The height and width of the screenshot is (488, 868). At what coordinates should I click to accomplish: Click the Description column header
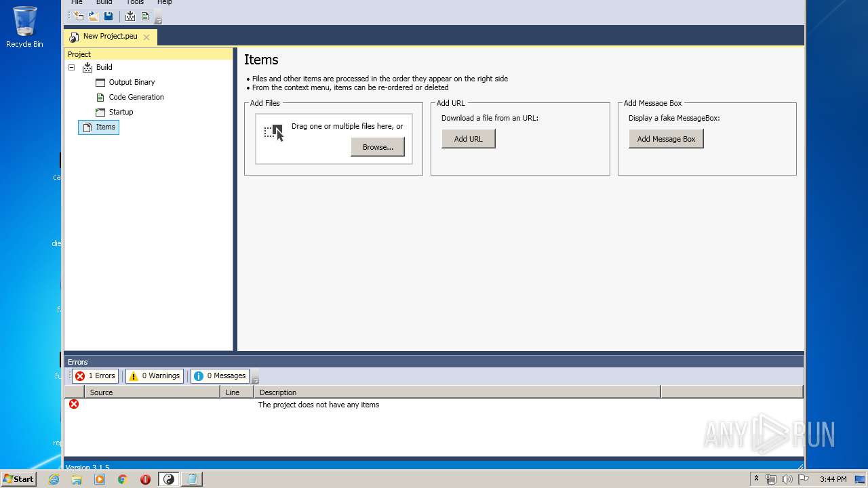[x=457, y=392]
